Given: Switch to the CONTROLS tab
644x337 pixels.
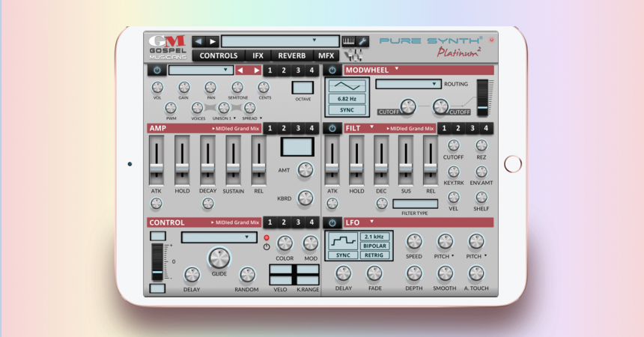Looking at the screenshot, I should pyautogui.click(x=219, y=55).
